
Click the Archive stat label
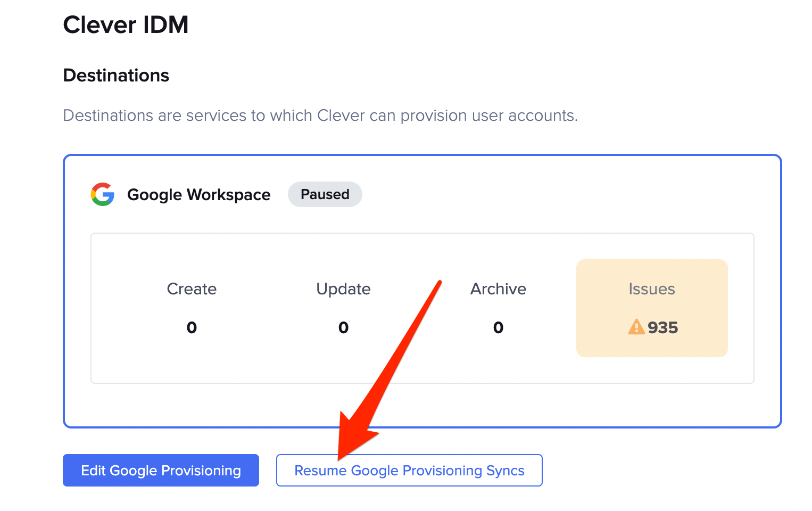(498, 289)
